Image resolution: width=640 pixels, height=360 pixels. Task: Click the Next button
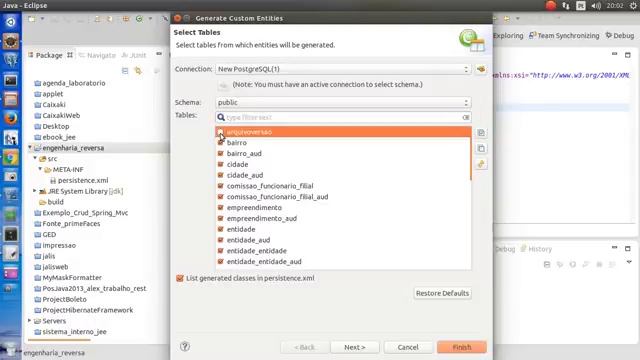pyautogui.click(x=355, y=347)
